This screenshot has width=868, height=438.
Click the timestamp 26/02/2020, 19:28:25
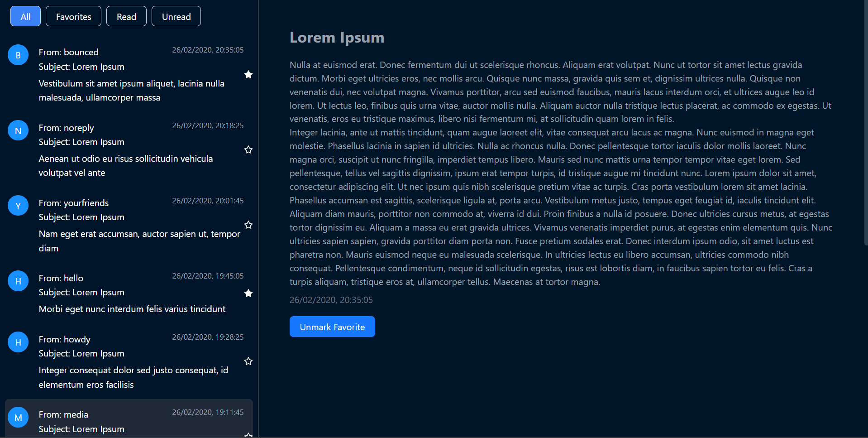(208, 337)
